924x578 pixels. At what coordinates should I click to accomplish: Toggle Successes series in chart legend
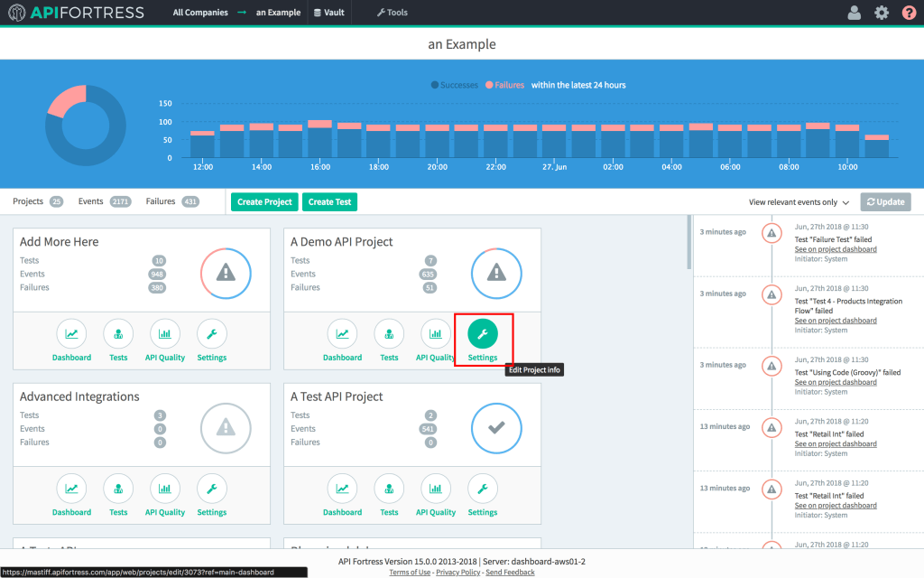click(x=455, y=85)
